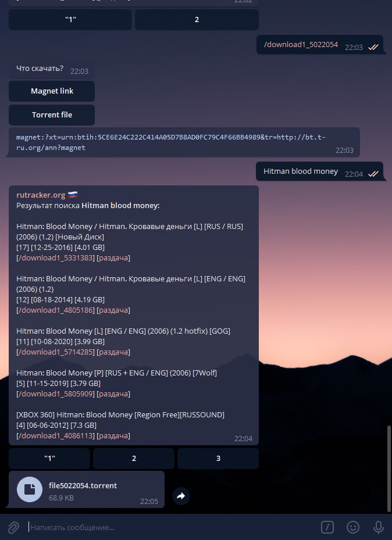392x540 pixels.
Task: Click "[11] [10-08-2020] [3.99 GB]" line
Action: (60, 342)
